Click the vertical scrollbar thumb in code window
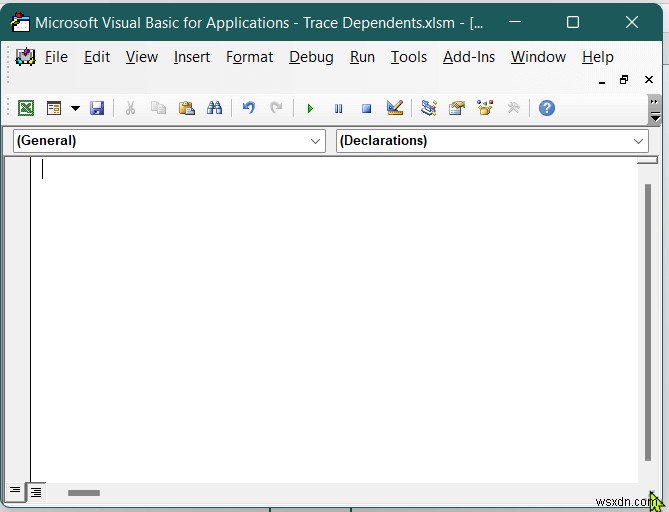This screenshot has height=512, width=669. click(x=648, y=322)
